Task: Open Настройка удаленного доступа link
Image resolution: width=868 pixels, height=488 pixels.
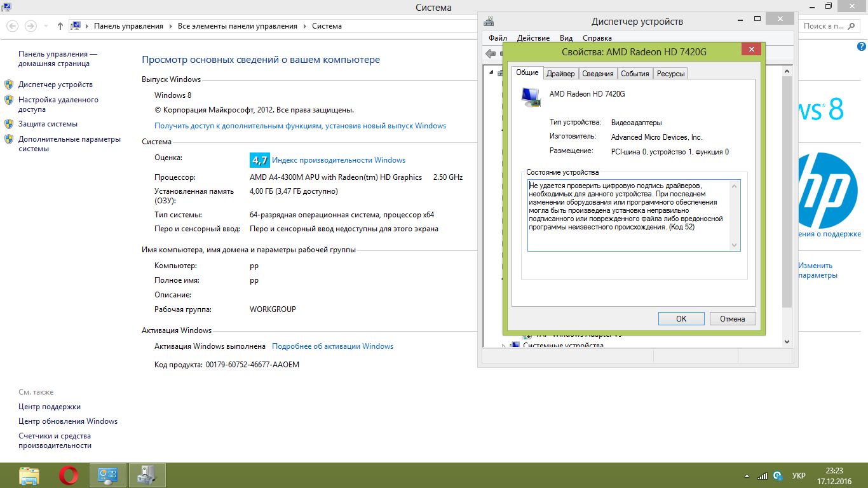Action: pos(58,104)
